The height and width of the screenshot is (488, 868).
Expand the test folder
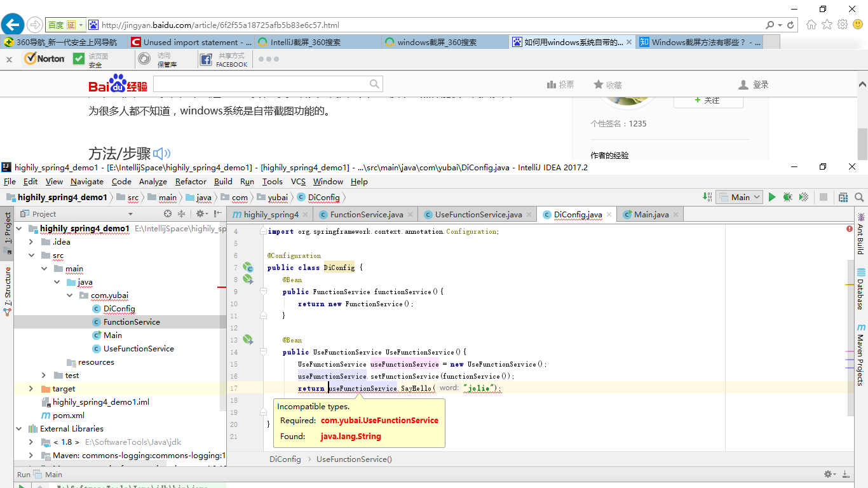[44, 376]
